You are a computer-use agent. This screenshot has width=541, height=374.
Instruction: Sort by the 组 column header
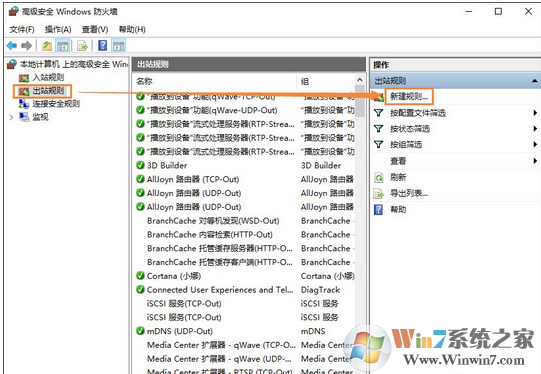(305, 81)
